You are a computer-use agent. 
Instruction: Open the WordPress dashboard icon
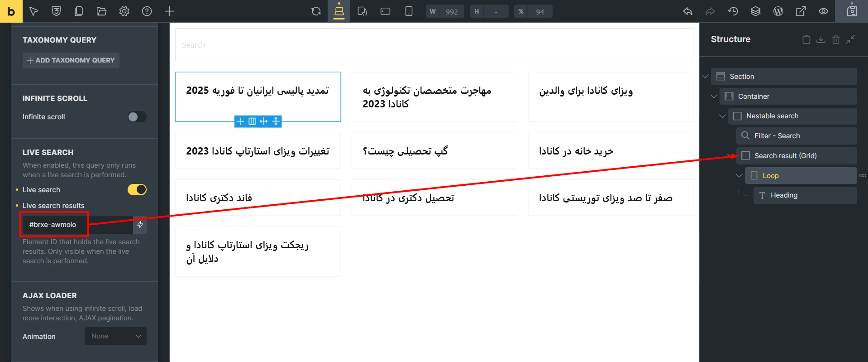coord(778,11)
